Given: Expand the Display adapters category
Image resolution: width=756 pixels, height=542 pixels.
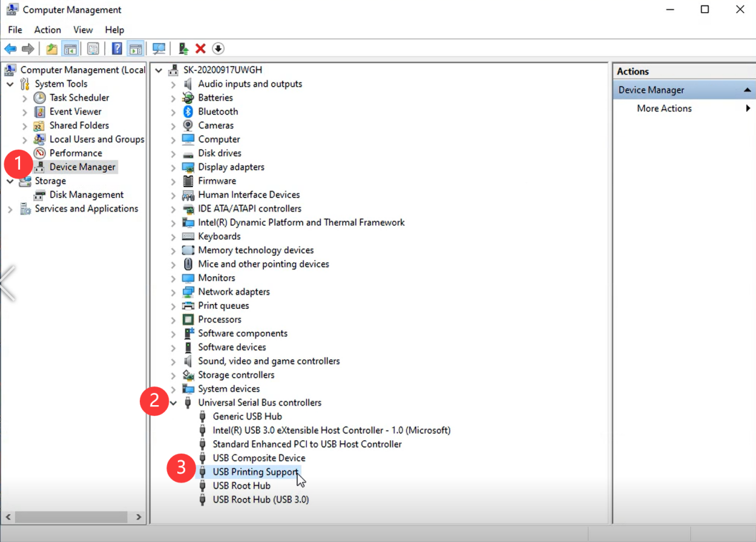Looking at the screenshot, I should pyautogui.click(x=174, y=168).
